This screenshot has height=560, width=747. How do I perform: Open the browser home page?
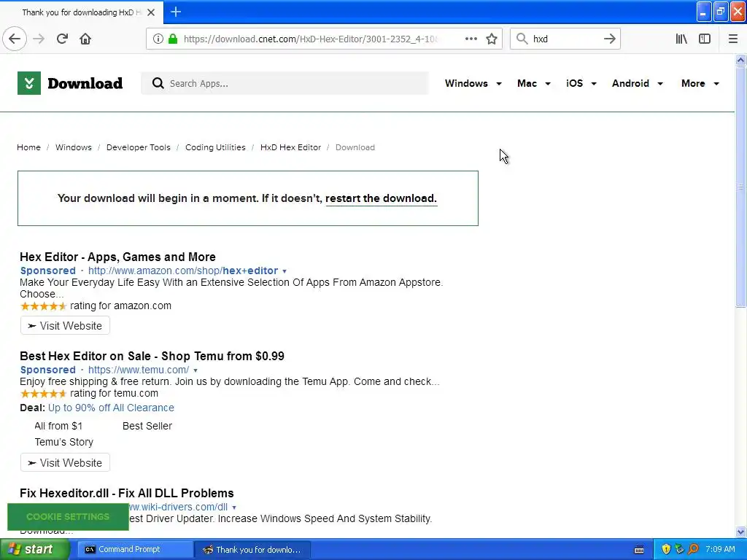85,39
